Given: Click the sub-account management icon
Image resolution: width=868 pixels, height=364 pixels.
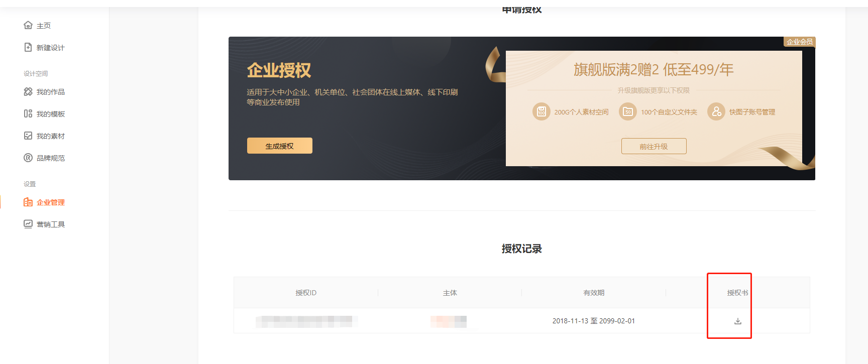Looking at the screenshot, I should [x=716, y=111].
